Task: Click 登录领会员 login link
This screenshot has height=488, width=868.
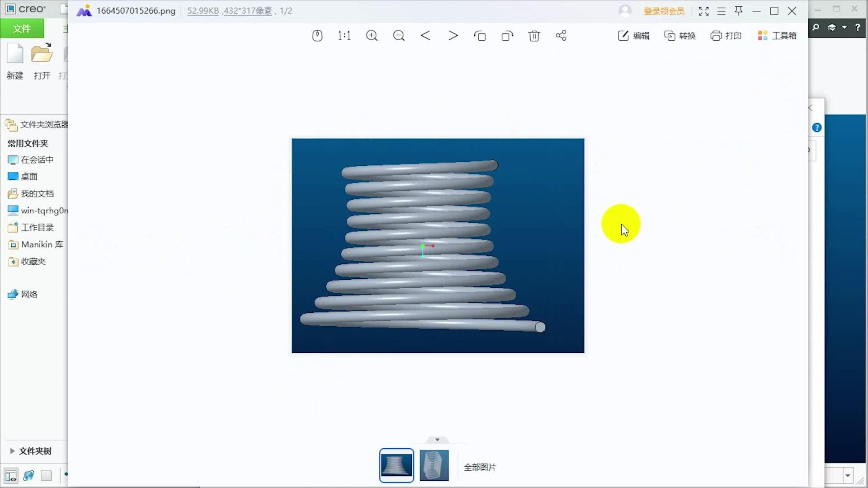Action: [664, 11]
